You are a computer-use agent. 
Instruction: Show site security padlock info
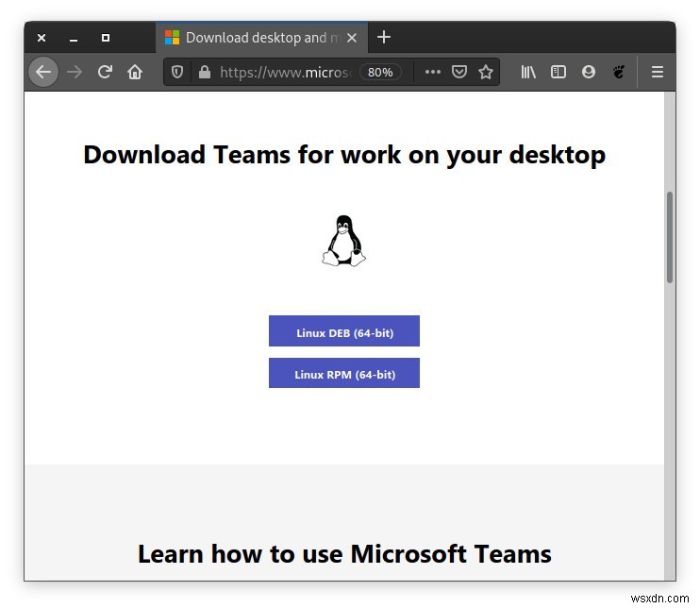[x=205, y=72]
